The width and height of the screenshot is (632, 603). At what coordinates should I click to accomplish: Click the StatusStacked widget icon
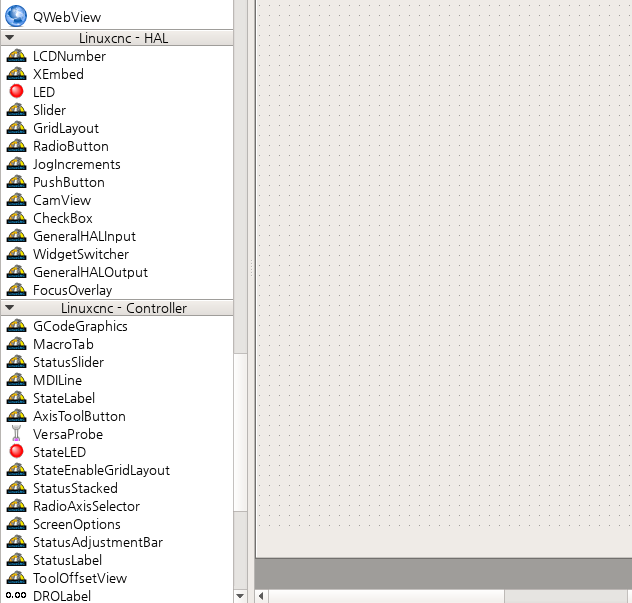click(17, 488)
